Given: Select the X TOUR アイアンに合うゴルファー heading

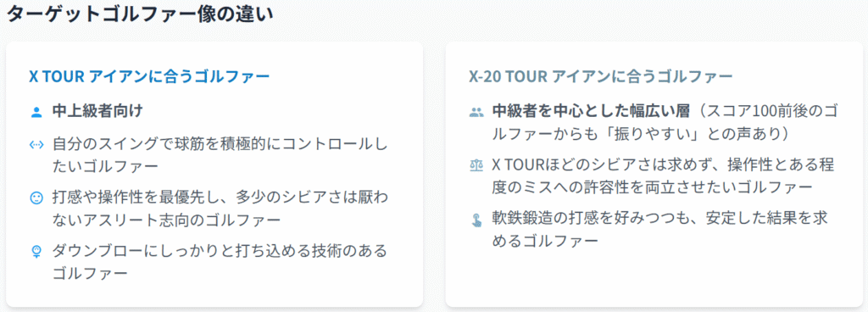Looking at the screenshot, I should tap(149, 77).
